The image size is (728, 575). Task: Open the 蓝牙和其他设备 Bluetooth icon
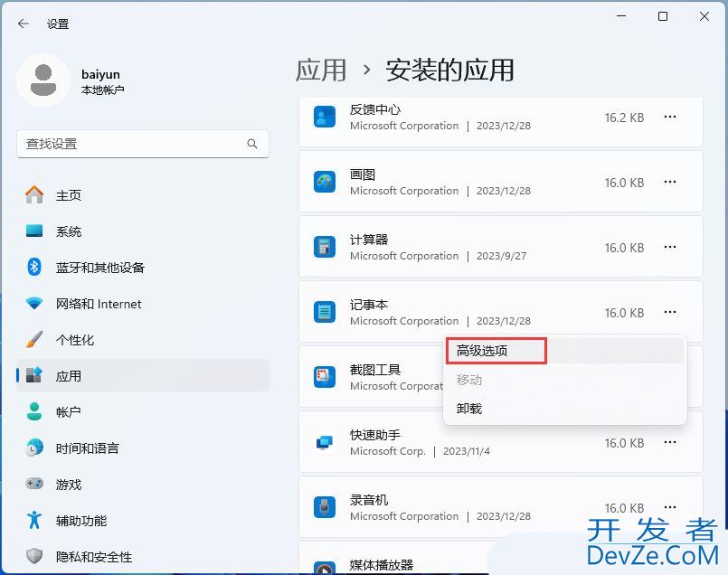pos(34,268)
